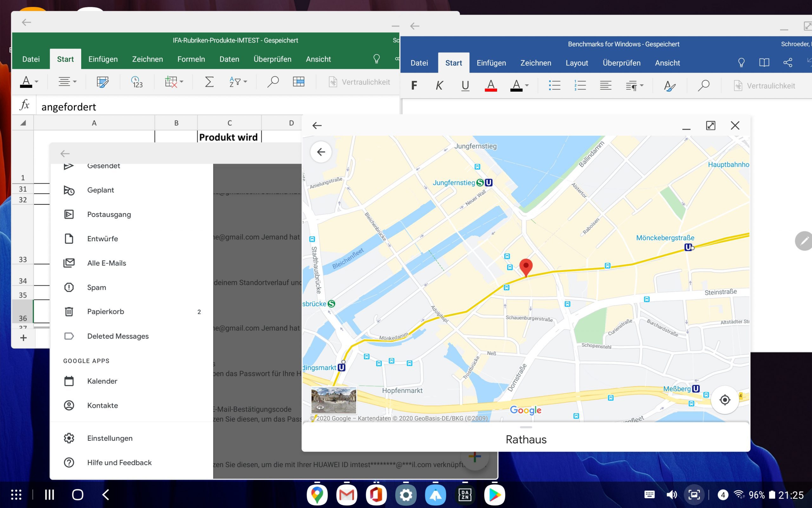Open Kalender from Gmail drawer
This screenshot has height=508, width=812.
(x=131, y=381)
